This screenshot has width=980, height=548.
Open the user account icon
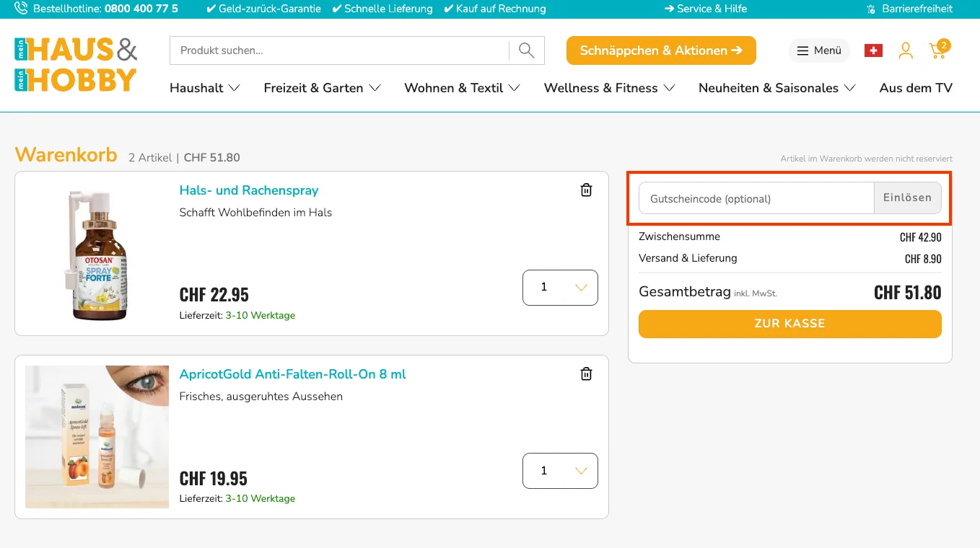click(x=906, y=50)
